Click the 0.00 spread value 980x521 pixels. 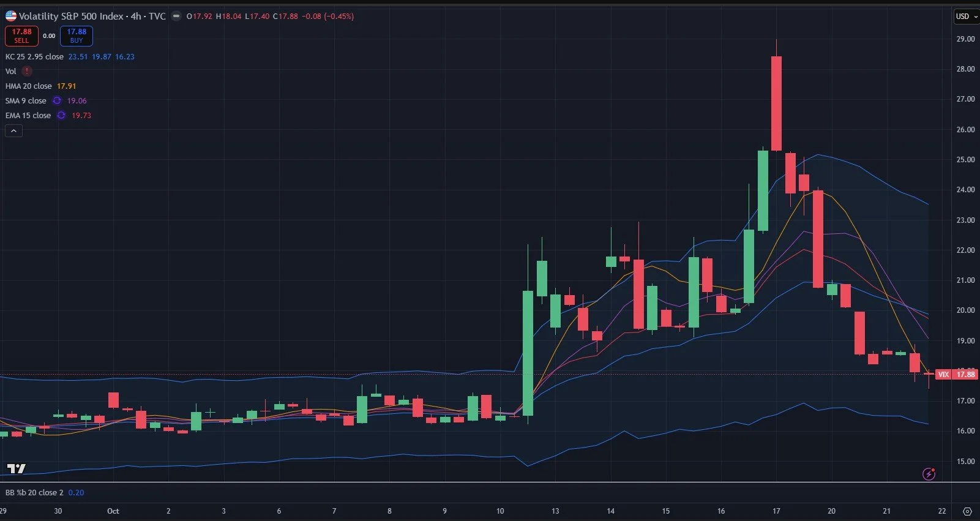point(49,36)
